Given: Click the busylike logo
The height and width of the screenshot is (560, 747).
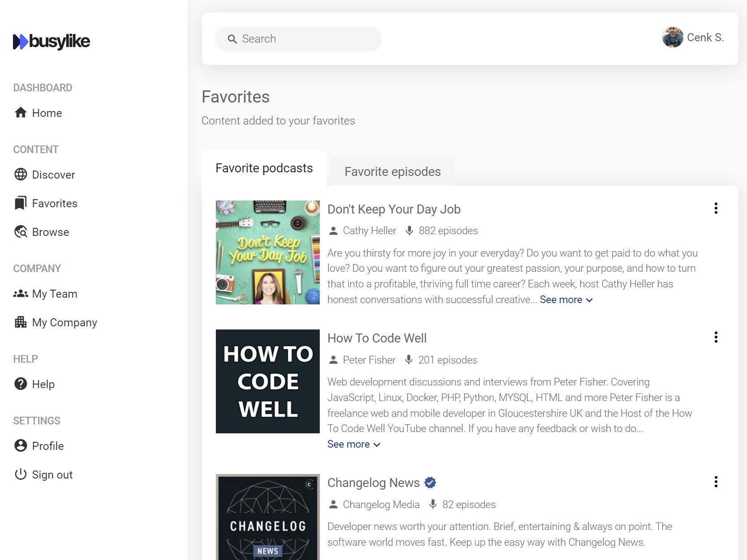Looking at the screenshot, I should [51, 41].
